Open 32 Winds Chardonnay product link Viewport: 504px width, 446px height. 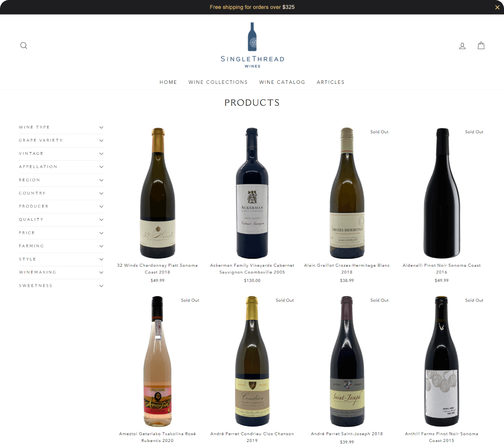157,268
